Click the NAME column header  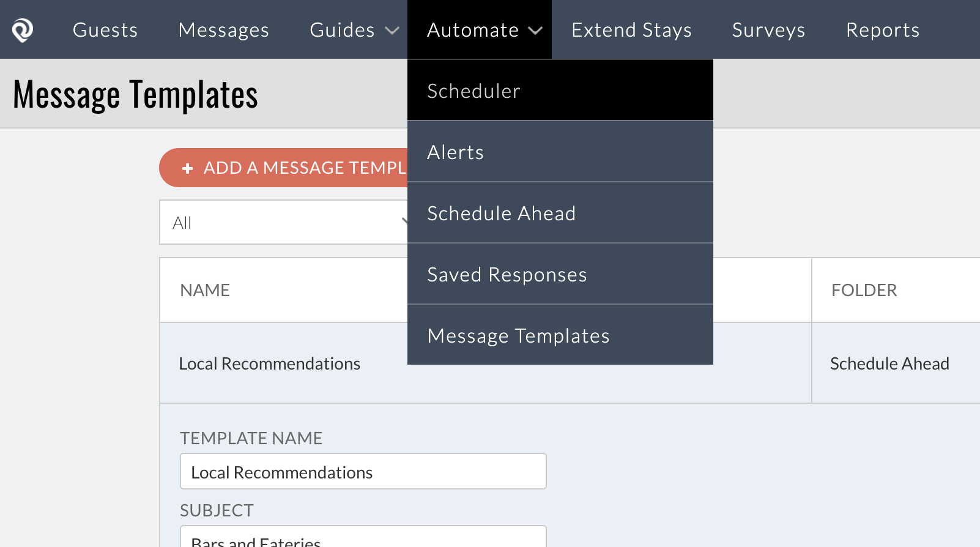point(205,290)
